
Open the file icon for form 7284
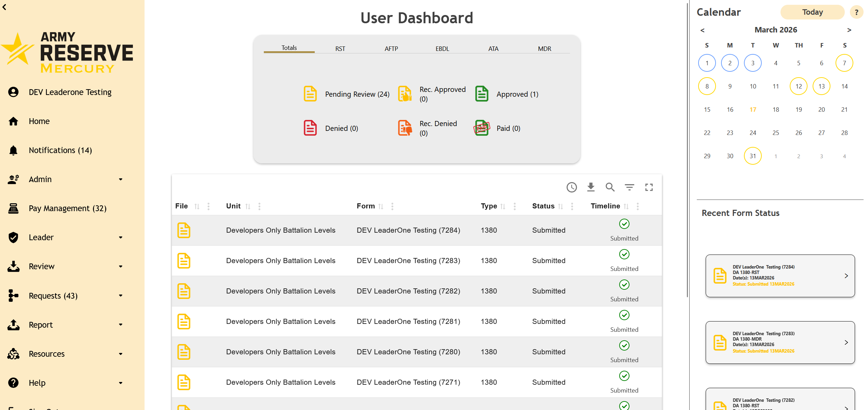click(184, 230)
